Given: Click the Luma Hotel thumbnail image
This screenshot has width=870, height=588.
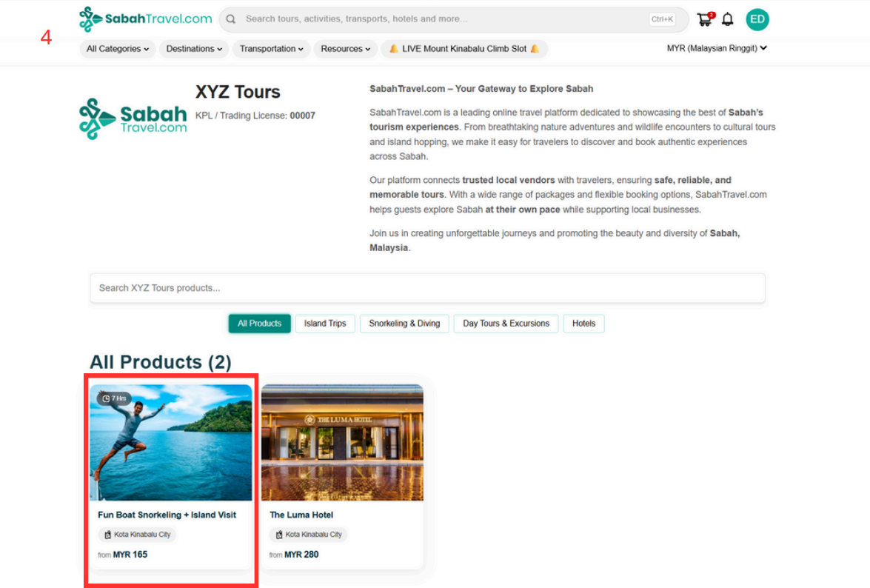Looking at the screenshot, I should [x=342, y=442].
